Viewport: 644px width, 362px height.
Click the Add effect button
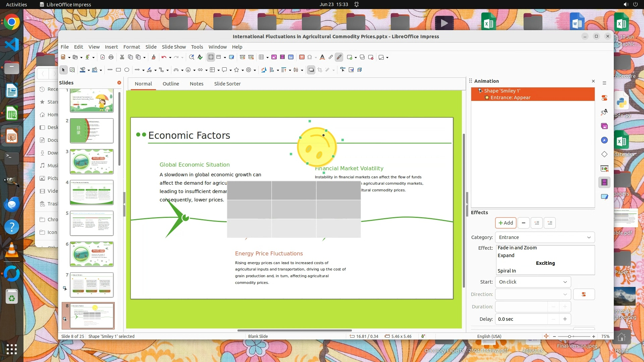505,223
